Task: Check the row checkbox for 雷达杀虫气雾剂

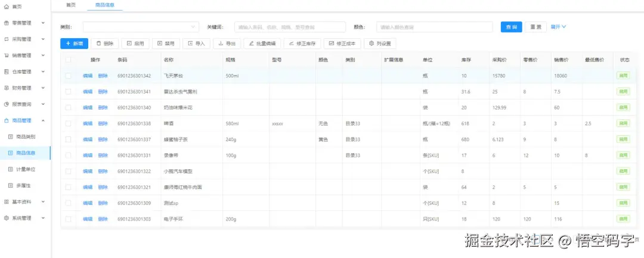Action: coord(68,92)
